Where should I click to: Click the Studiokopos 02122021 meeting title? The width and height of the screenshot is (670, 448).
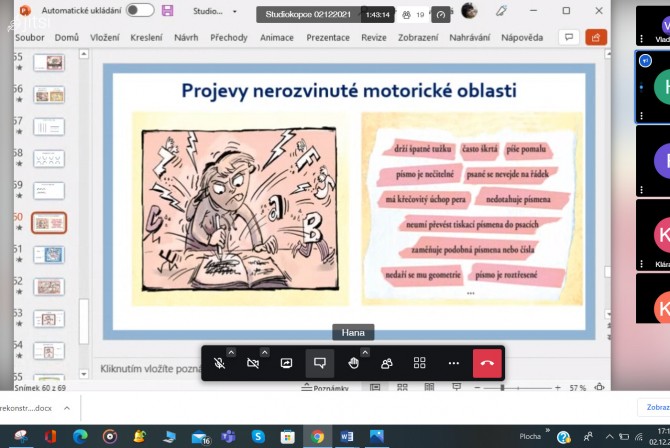[x=308, y=15]
